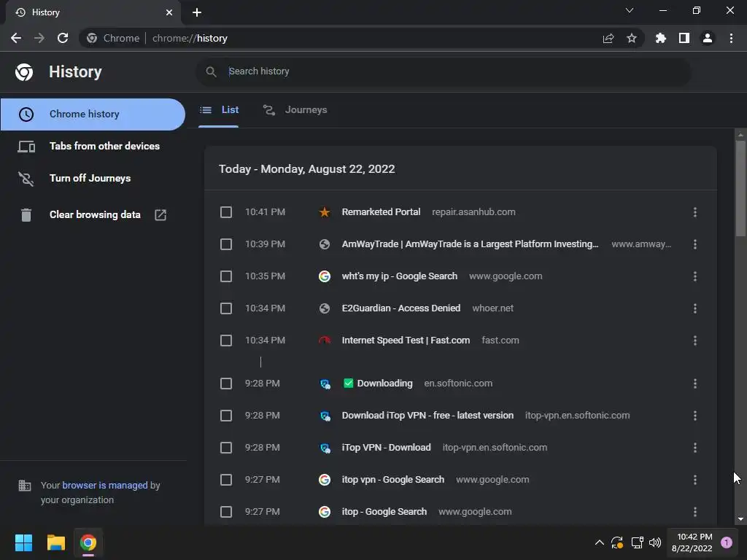Open the Extensions puzzle icon
This screenshot has height=560, width=747.
point(661,38)
